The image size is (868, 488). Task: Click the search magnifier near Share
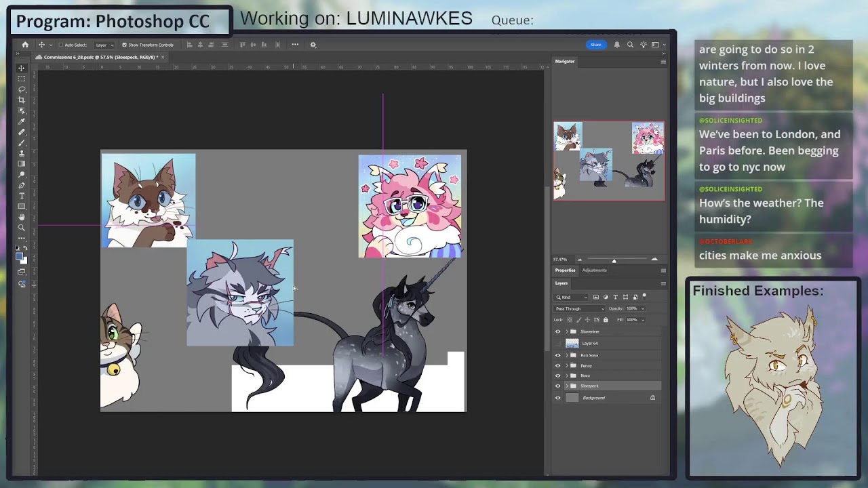(x=630, y=45)
